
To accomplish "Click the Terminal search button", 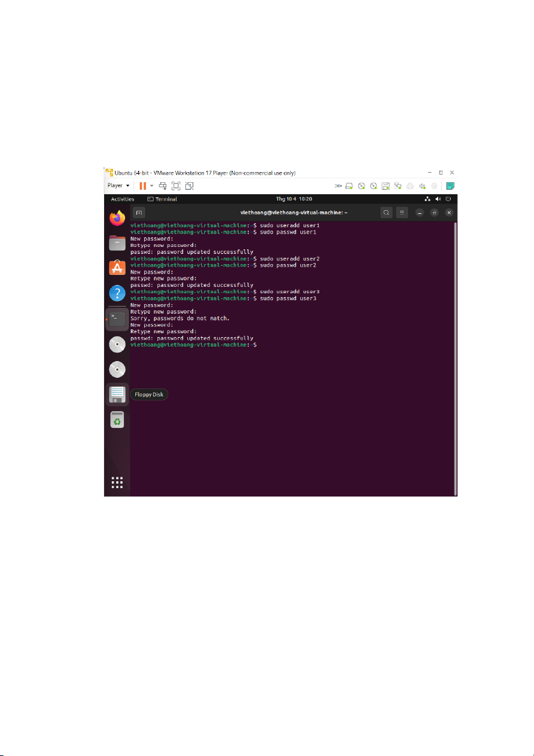I will tap(387, 213).
